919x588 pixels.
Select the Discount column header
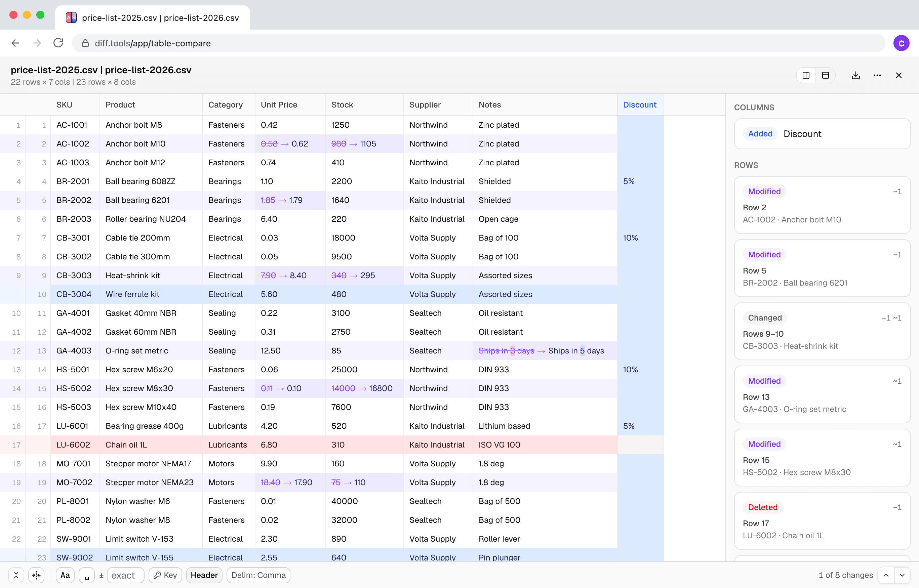pyautogui.click(x=640, y=104)
